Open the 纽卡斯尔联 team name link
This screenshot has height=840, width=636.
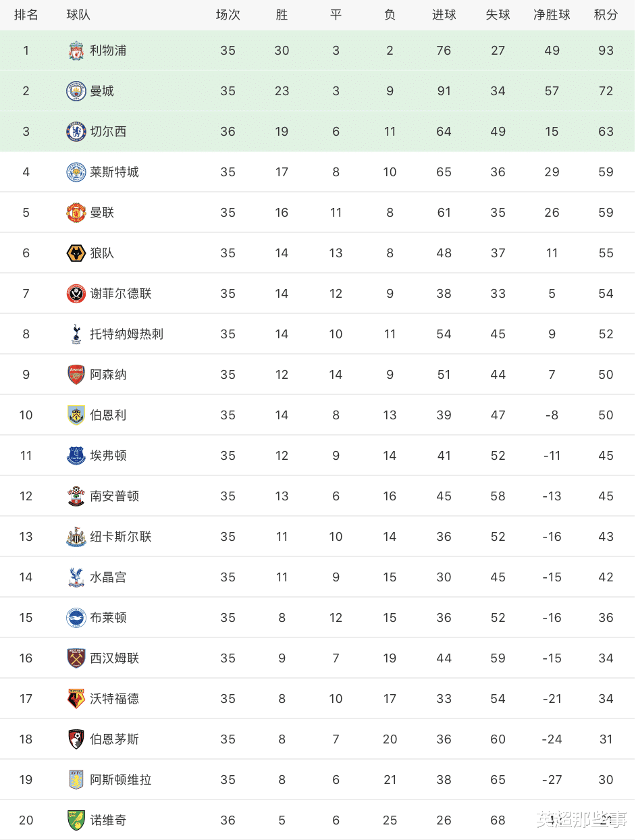click(x=121, y=537)
